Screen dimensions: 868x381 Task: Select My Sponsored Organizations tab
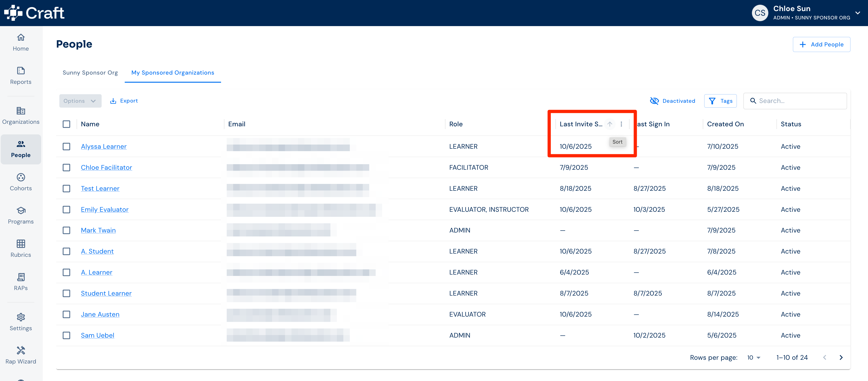click(173, 73)
